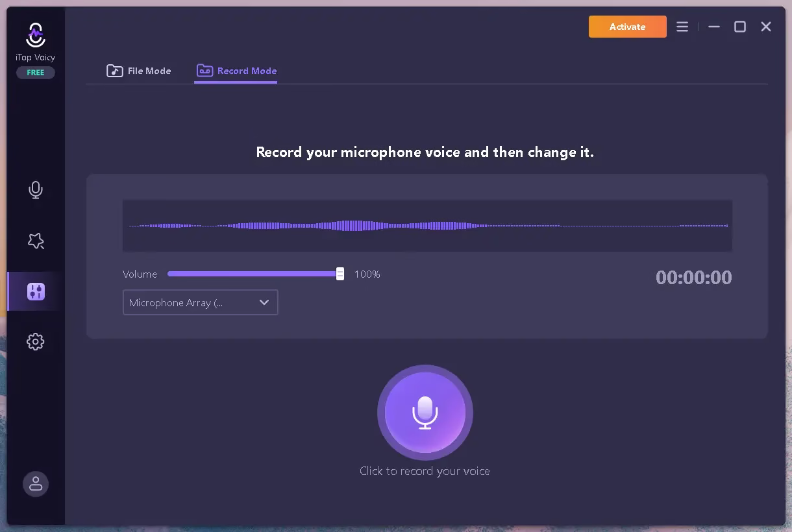This screenshot has width=792, height=532.
Task: Open the real-time voice changer microphone panel
Action: 36,189
